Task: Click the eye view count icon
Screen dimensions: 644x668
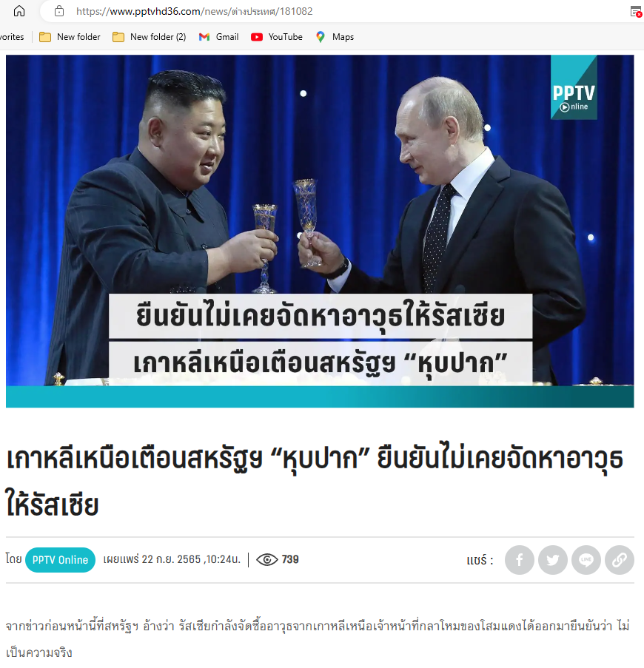Action: 266,559
